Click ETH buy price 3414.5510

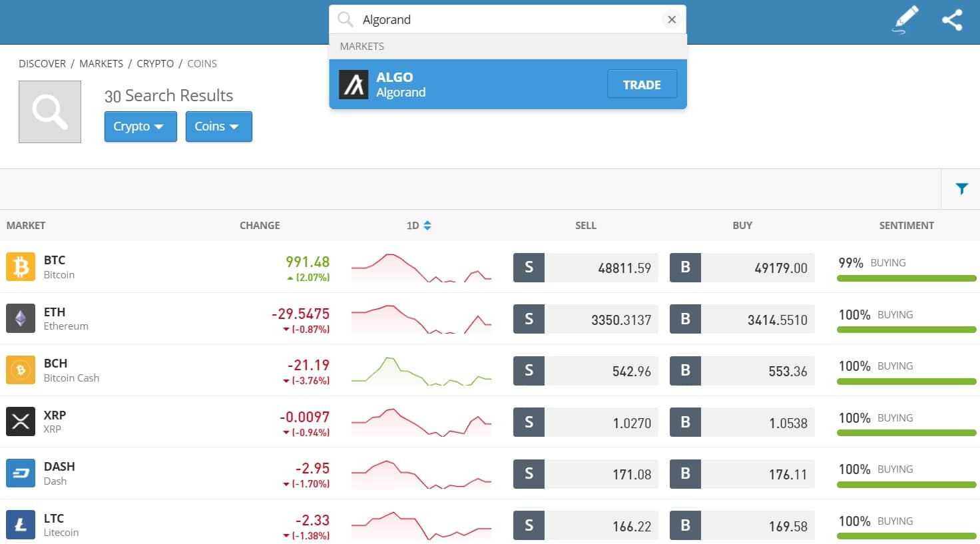click(x=778, y=320)
